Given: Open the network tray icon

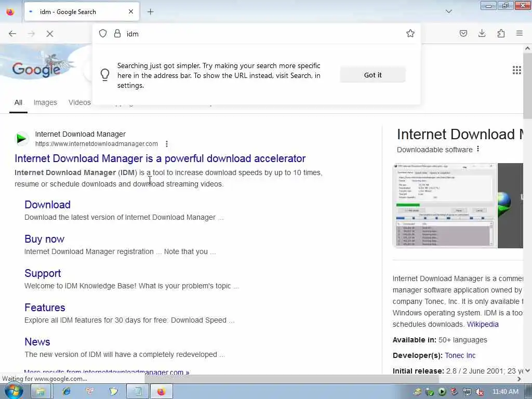Looking at the screenshot, I should (467, 392).
